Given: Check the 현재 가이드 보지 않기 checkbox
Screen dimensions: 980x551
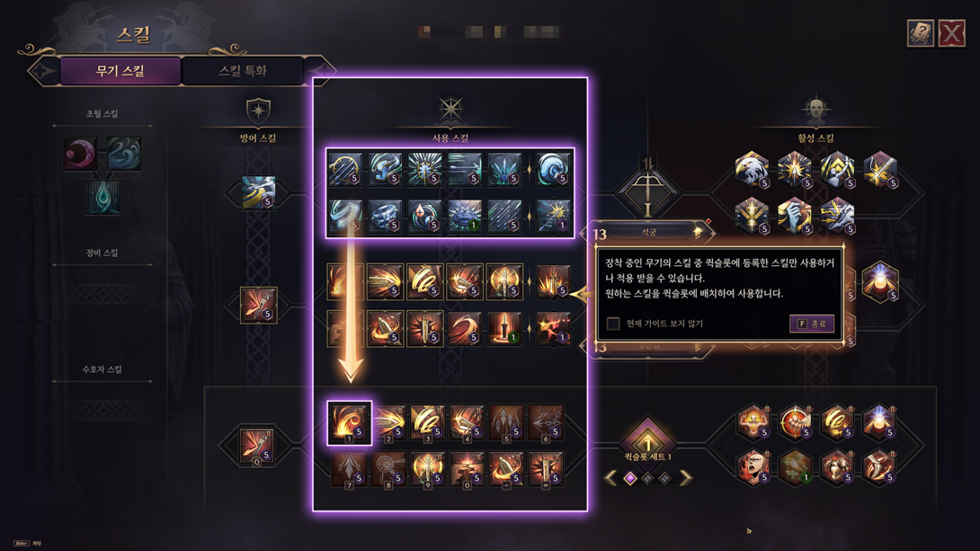Looking at the screenshot, I should [x=613, y=324].
